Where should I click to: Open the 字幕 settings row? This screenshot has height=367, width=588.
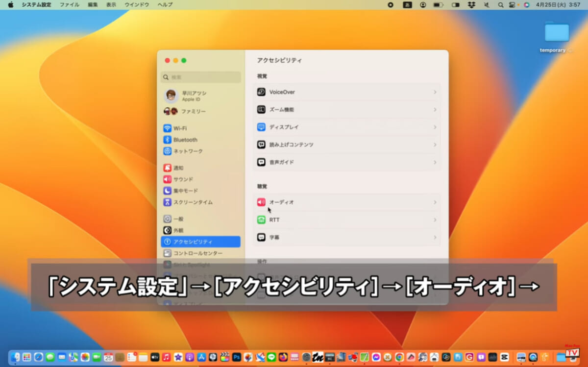click(346, 238)
